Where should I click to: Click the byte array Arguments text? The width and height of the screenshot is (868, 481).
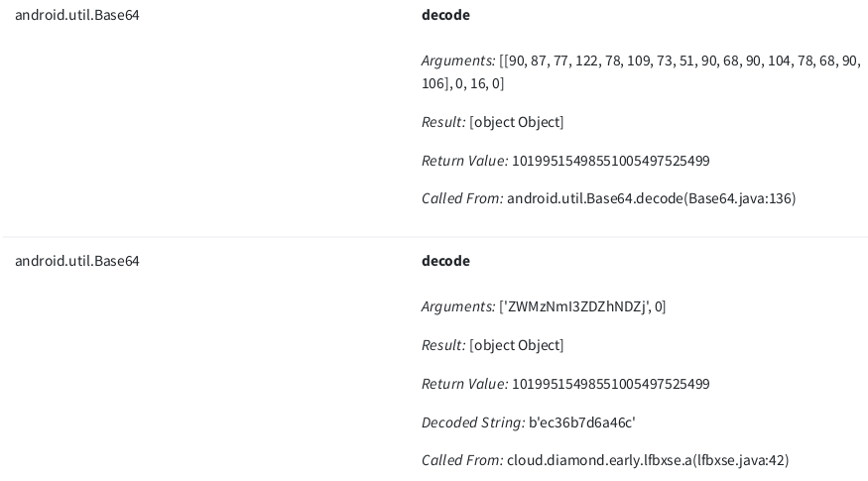(641, 72)
